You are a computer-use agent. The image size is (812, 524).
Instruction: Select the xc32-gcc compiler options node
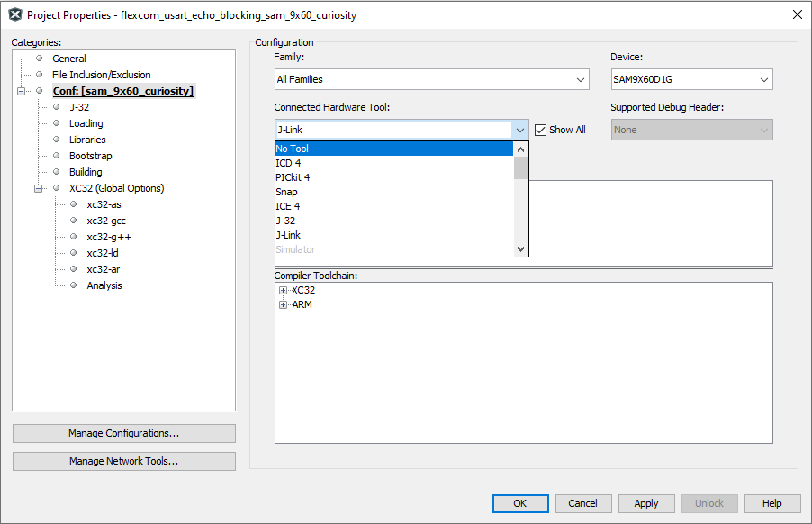(106, 221)
